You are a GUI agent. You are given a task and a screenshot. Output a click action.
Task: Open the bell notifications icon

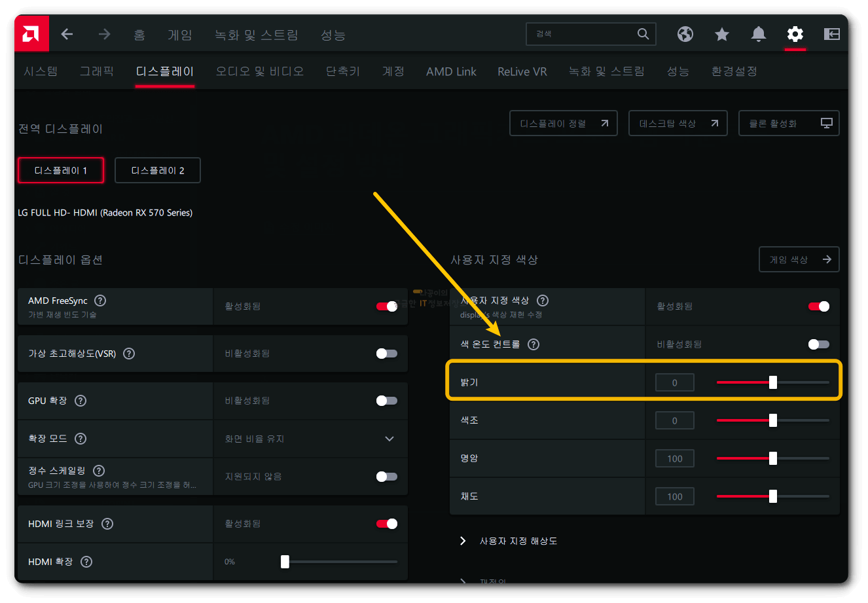[x=758, y=34]
